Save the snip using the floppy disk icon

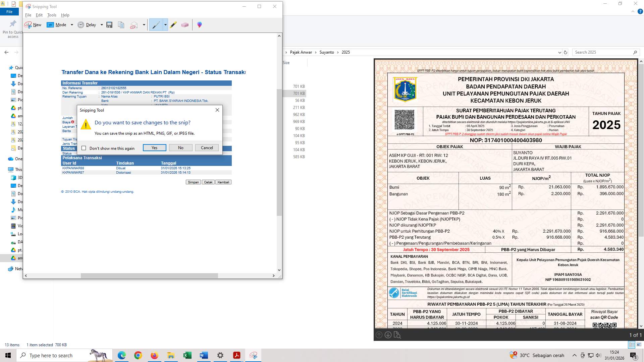(x=109, y=24)
